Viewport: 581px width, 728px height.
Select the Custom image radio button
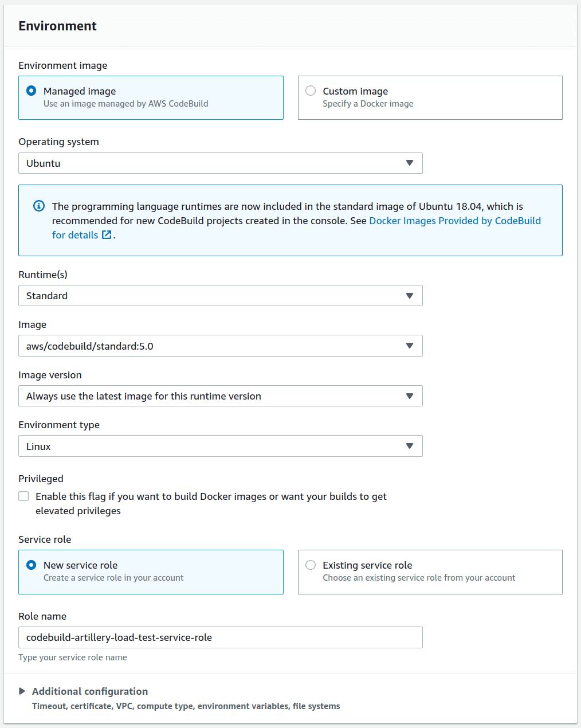click(x=310, y=90)
